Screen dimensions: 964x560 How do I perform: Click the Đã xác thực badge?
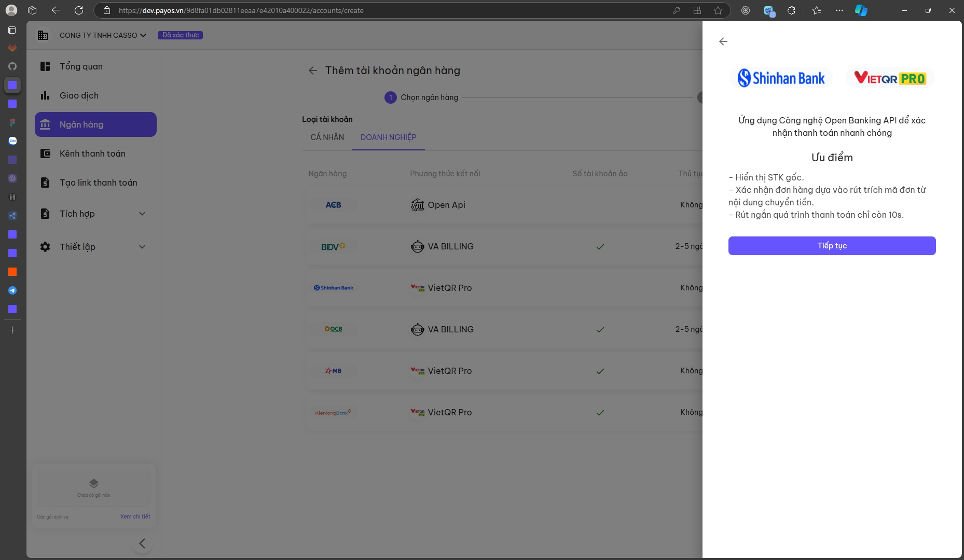click(180, 35)
